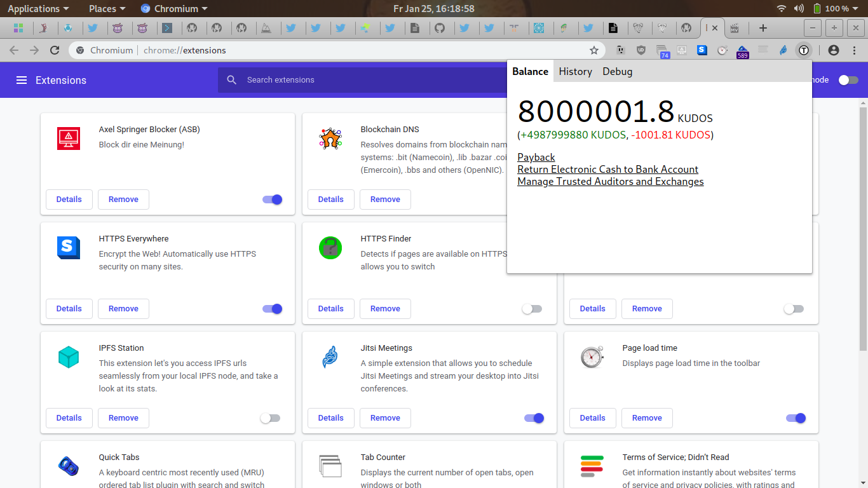Click the Terms of Service; Didn't Read icon
This screenshot has height=488, width=868.
(x=592, y=466)
